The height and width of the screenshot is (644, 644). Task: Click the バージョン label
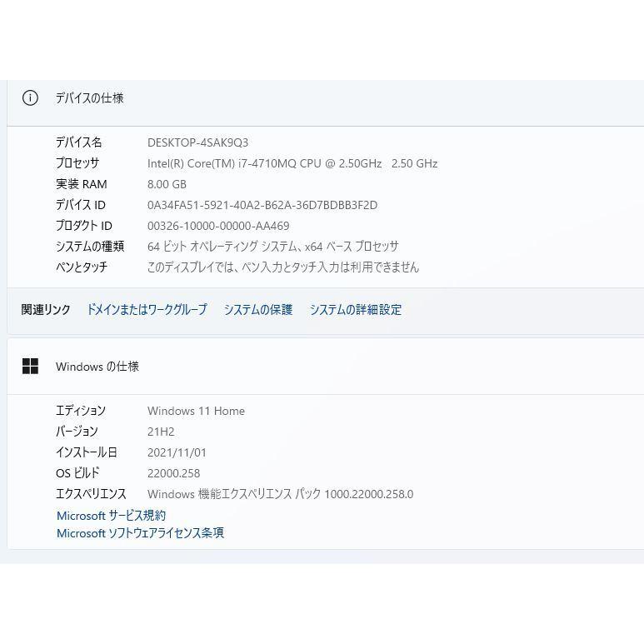coord(77,432)
